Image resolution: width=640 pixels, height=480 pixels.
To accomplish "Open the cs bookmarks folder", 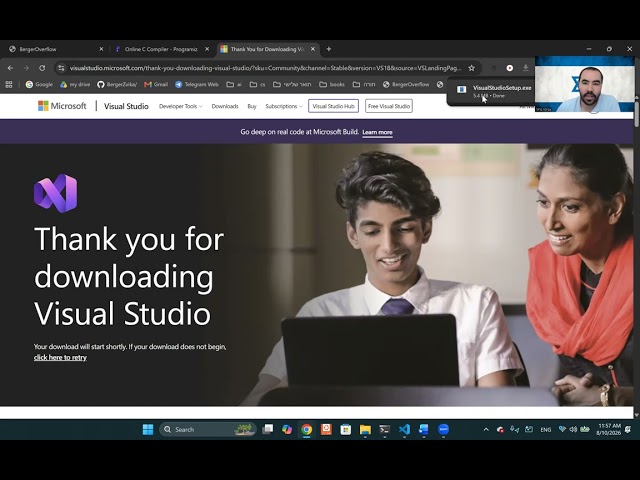I will pyautogui.click(x=257, y=84).
